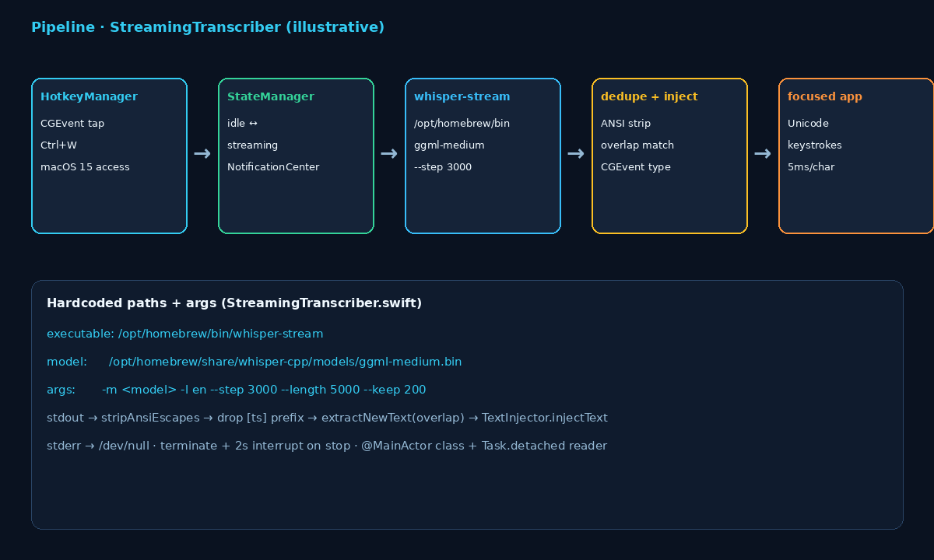Click the "NotificationCenter" line
This screenshot has height=560, width=934.
[x=273, y=166]
